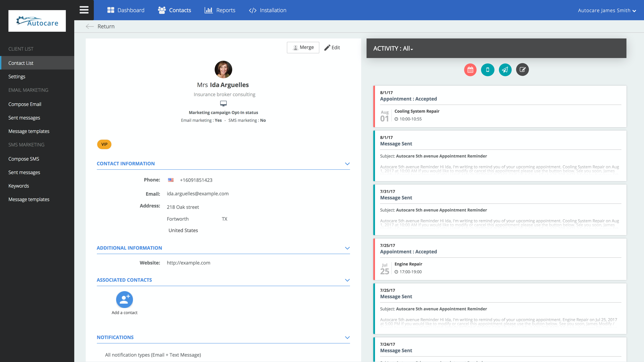The image size is (644, 362).
Task: Click the clock icon by 17:00-19:00
Action: point(396,272)
